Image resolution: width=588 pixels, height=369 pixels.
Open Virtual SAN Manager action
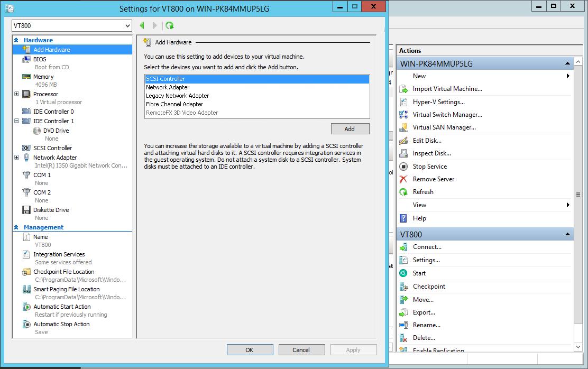coord(444,127)
